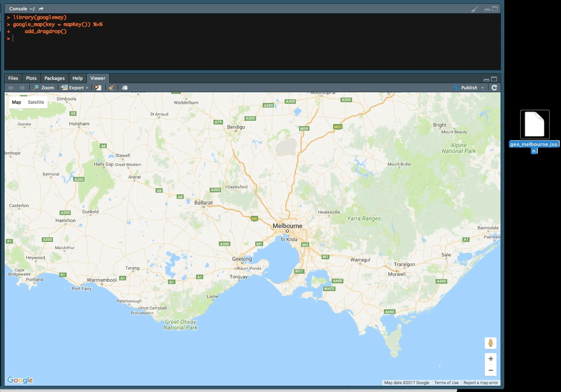
Task: Zoom out the map with minus button
Action: (491, 370)
